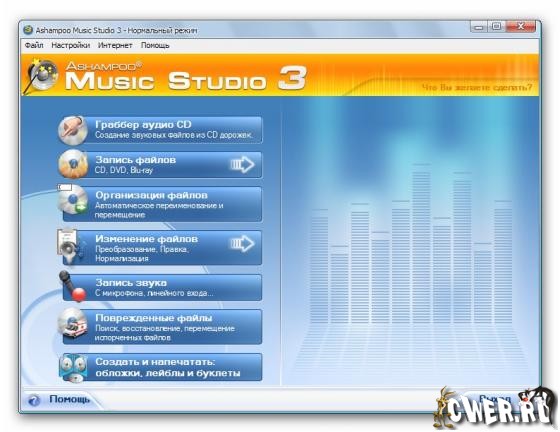Screen dimensions: 560x432
Task: Expand the arrow on Запись файлов
Action: pos(242,164)
